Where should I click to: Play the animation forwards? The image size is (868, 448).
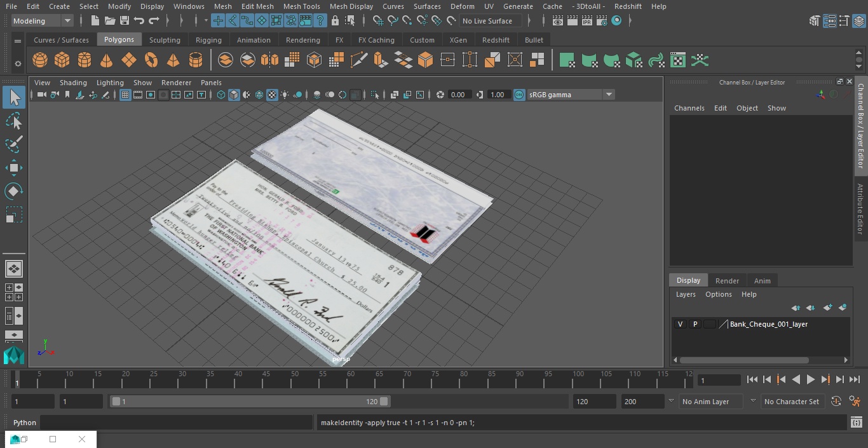point(810,379)
